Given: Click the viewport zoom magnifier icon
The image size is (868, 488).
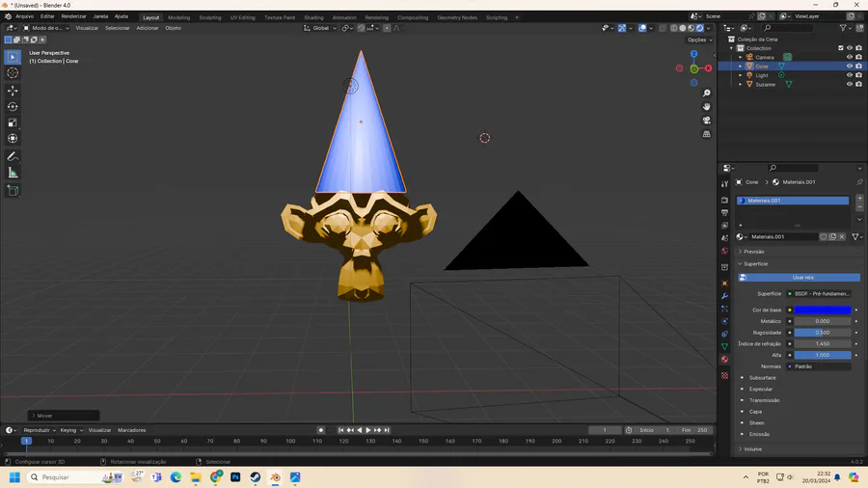Looking at the screenshot, I should [706, 93].
